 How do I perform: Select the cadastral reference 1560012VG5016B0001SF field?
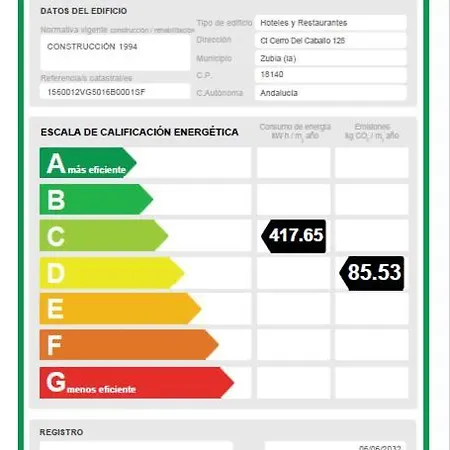[x=115, y=92]
